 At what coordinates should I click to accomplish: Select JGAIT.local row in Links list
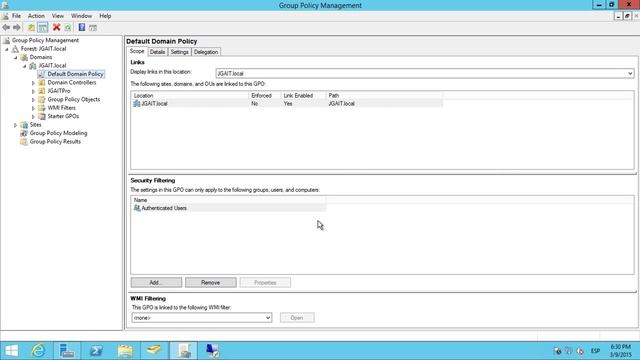click(x=287, y=104)
